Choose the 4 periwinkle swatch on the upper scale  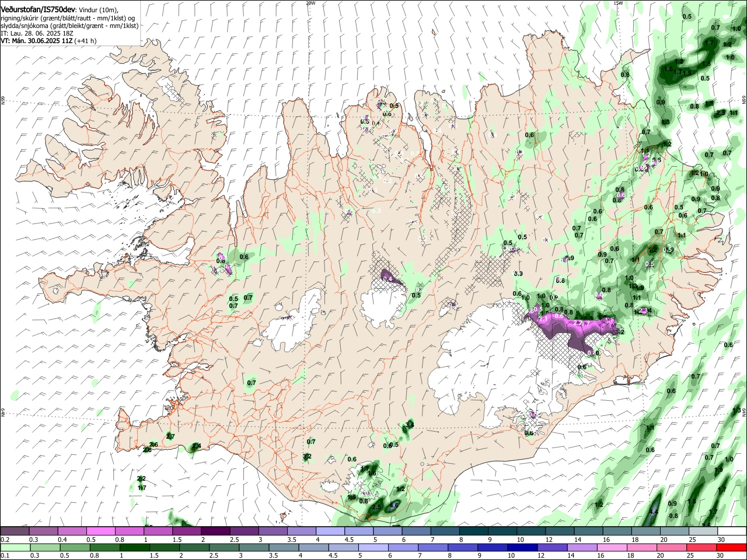[x=330, y=531]
